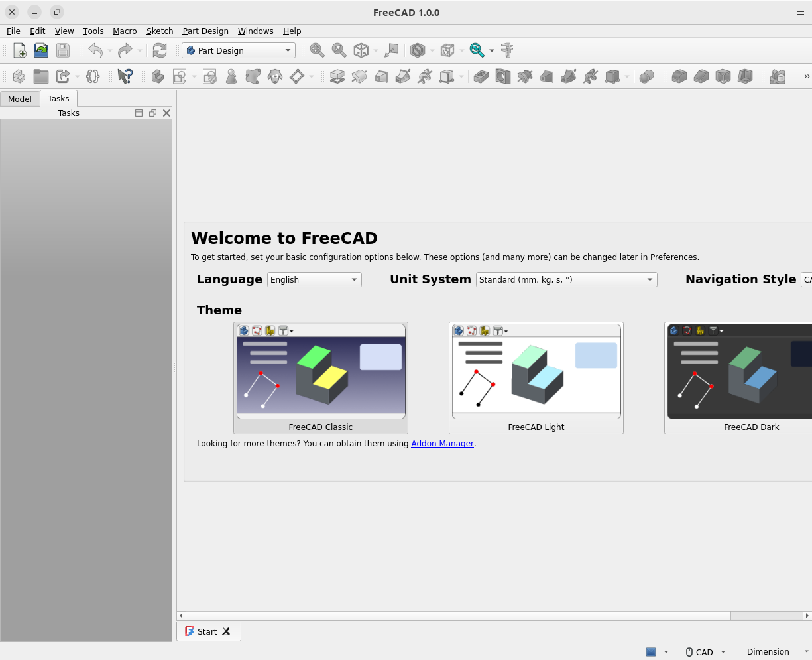Switch to the Model tab
Image resolution: width=812 pixels, height=660 pixels.
(20, 99)
